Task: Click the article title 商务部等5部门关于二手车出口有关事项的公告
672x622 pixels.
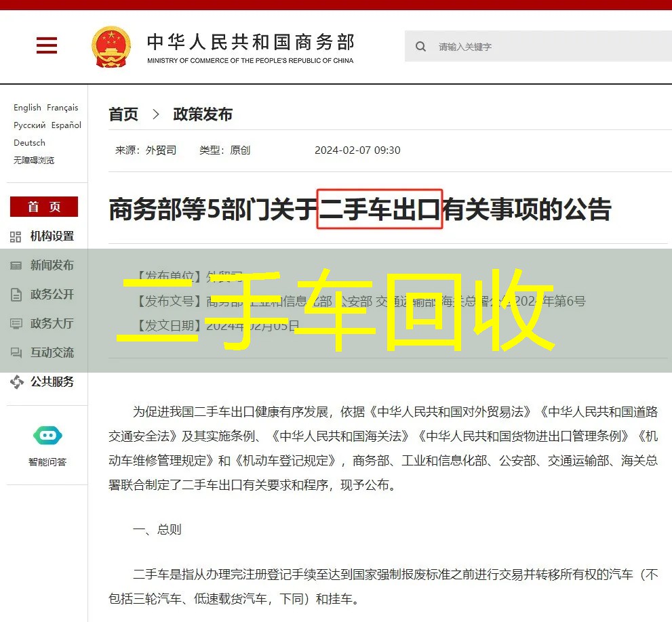Action: pos(360,209)
